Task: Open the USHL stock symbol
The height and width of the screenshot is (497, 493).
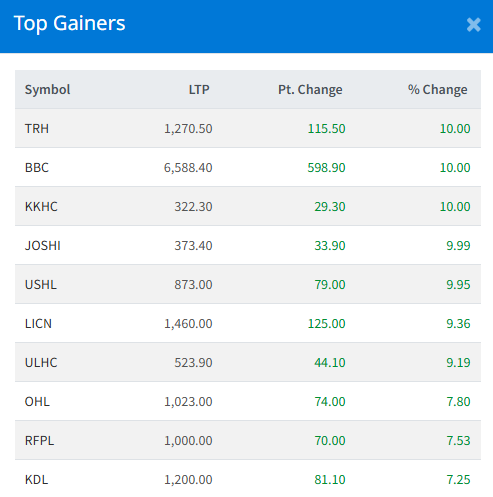Action: (x=41, y=285)
